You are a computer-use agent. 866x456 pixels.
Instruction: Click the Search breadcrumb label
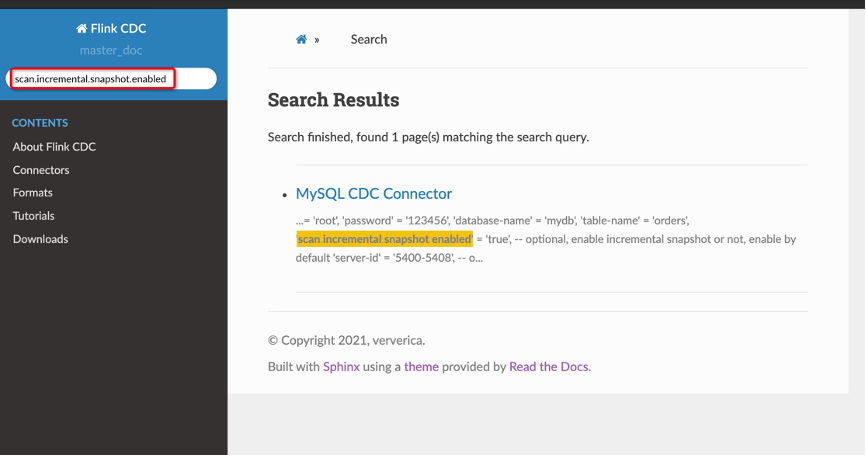[x=368, y=39]
